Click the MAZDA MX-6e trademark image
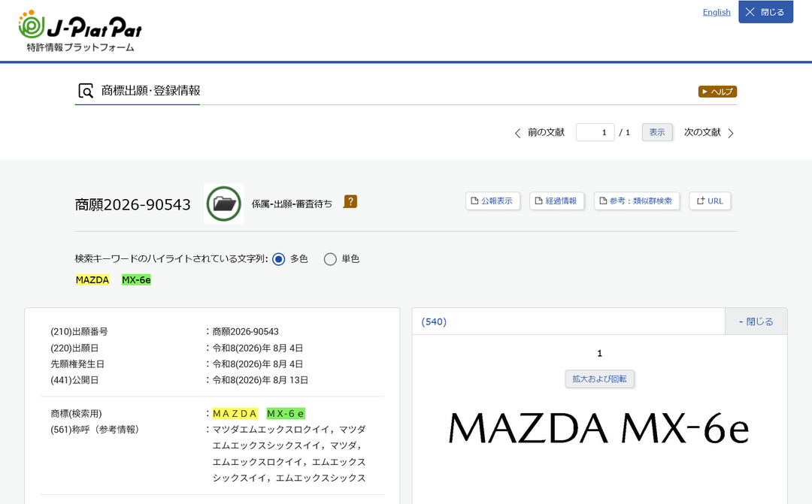The image size is (812, 504). (598, 428)
